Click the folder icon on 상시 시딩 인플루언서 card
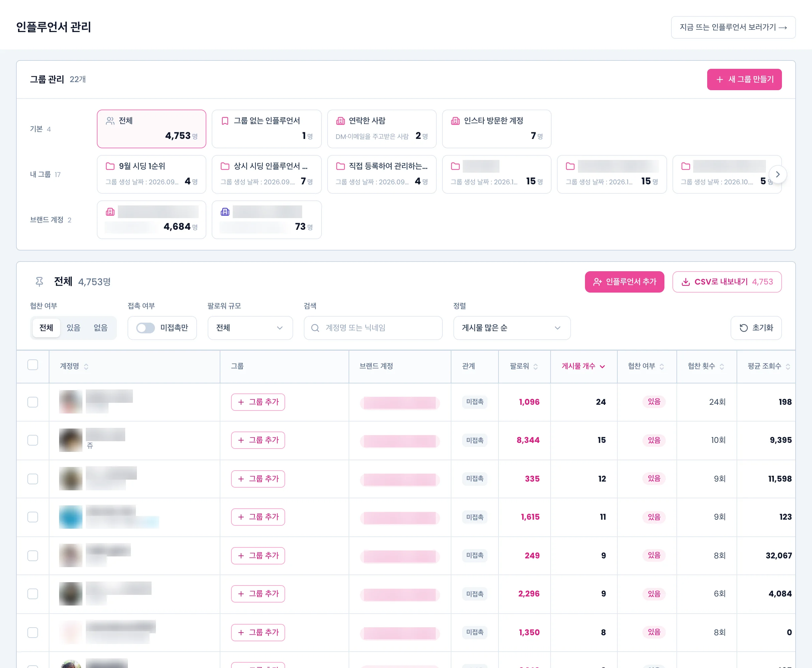The height and width of the screenshot is (668, 812). (225, 166)
